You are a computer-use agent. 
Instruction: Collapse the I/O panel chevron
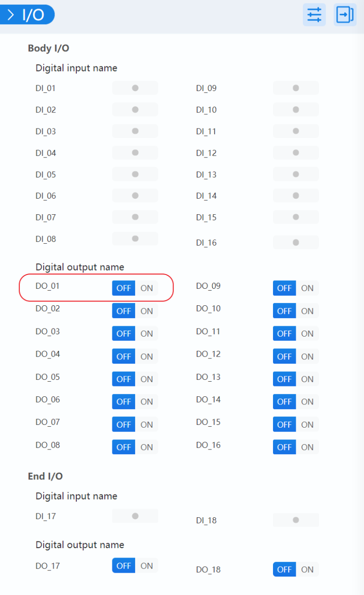point(11,15)
